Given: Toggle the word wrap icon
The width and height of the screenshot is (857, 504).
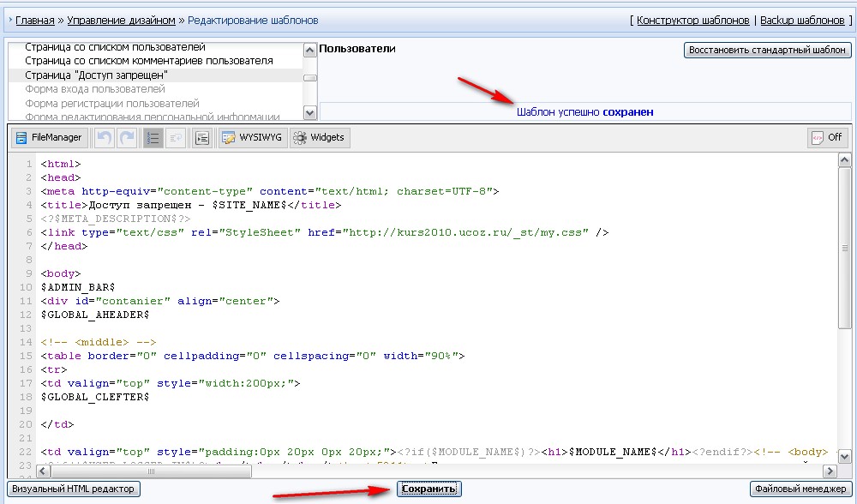Looking at the screenshot, I should (176, 138).
